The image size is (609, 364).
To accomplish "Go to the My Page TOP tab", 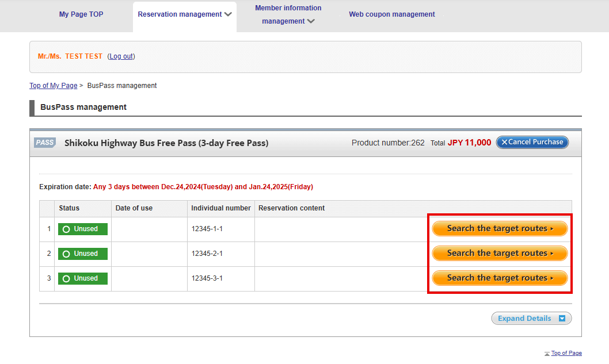I will [81, 14].
